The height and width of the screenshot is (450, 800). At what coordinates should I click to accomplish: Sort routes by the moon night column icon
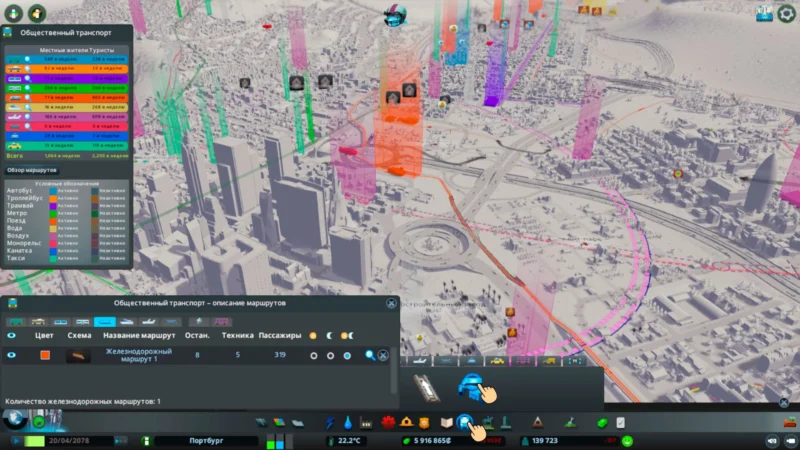[x=330, y=335]
